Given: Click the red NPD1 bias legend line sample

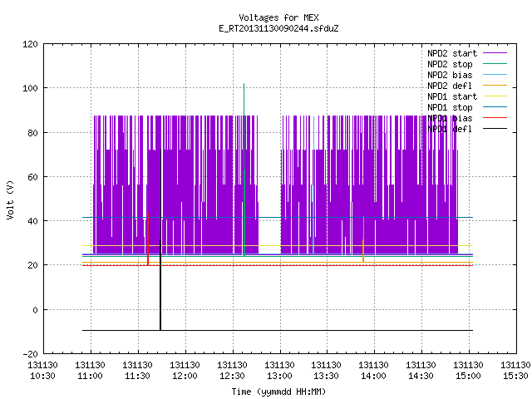Looking at the screenshot, I should coord(495,118).
